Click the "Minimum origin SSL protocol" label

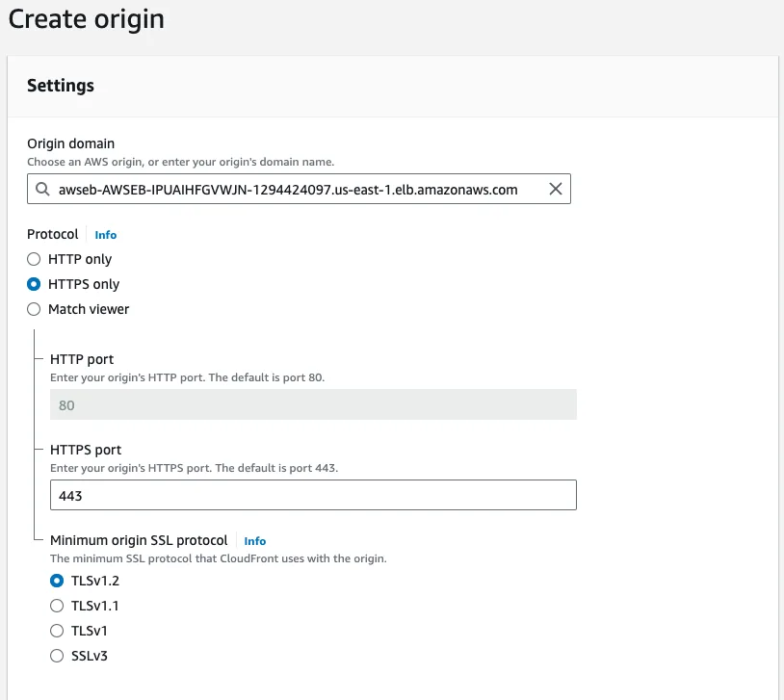[139, 540]
